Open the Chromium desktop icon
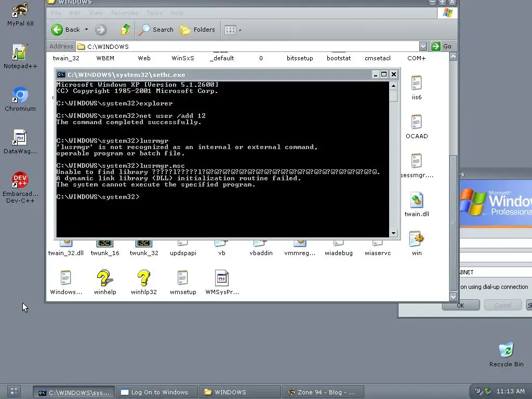 (x=20, y=99)
